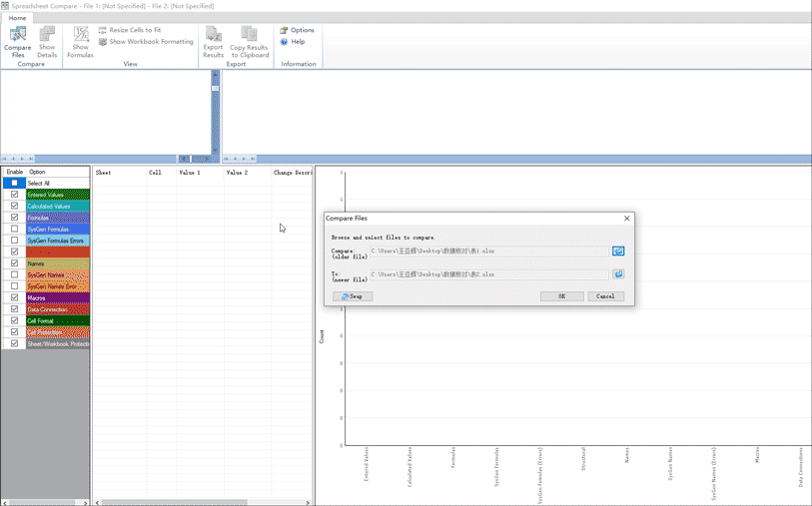
Task: Toggle the Show Formulas ribbon icon
Action: click(x=80, y=41)
